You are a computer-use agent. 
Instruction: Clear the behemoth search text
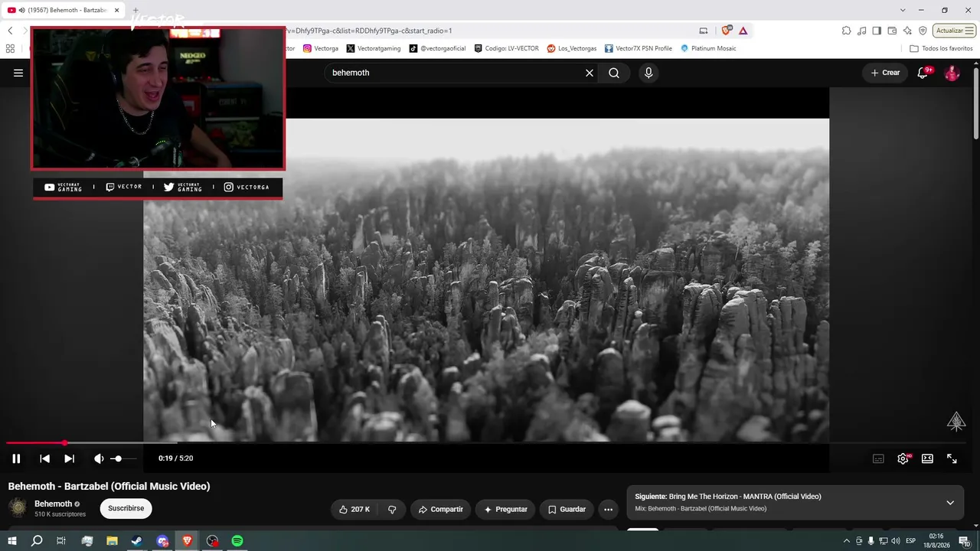point(590,73)
